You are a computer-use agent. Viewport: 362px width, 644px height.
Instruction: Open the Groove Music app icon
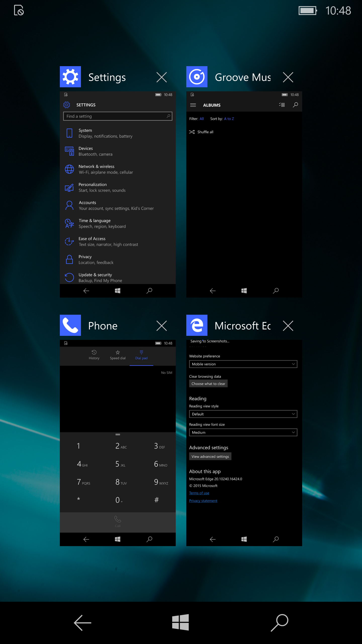197,77
